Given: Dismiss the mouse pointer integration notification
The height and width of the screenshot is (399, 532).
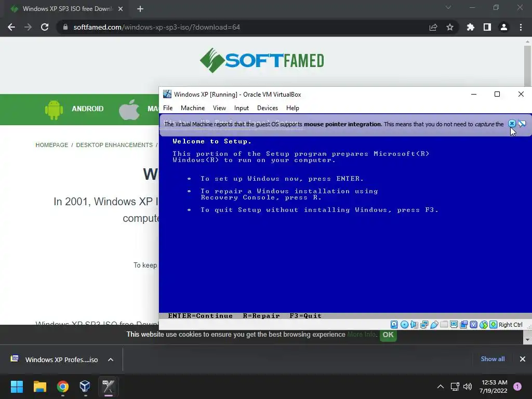Looking at the screenshot, I should [x=512, y=124].
